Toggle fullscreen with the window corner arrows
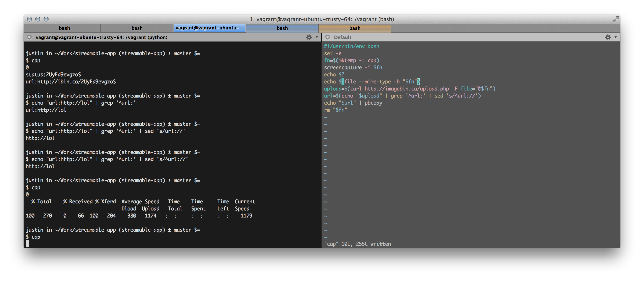 (x=616, y=19)
